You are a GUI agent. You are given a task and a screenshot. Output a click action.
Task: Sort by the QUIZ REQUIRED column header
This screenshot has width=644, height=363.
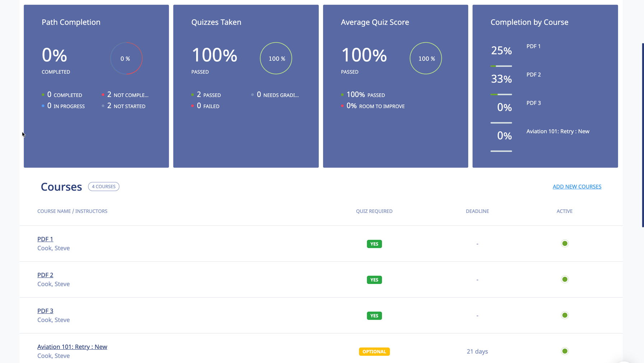[x=374, y=211]
